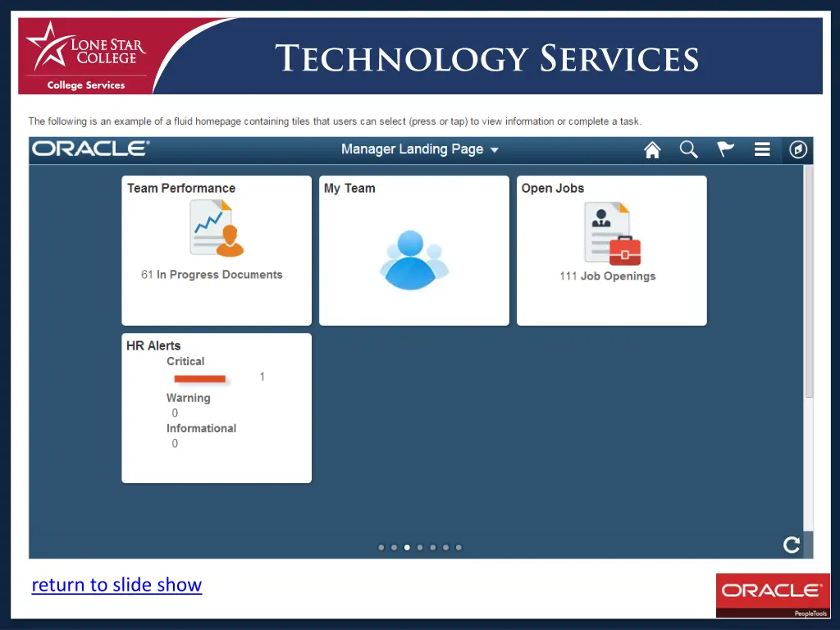This screenshot has width=840, height=630.
Task: Go to the fifth page dot
Action: tap(433, 547)
